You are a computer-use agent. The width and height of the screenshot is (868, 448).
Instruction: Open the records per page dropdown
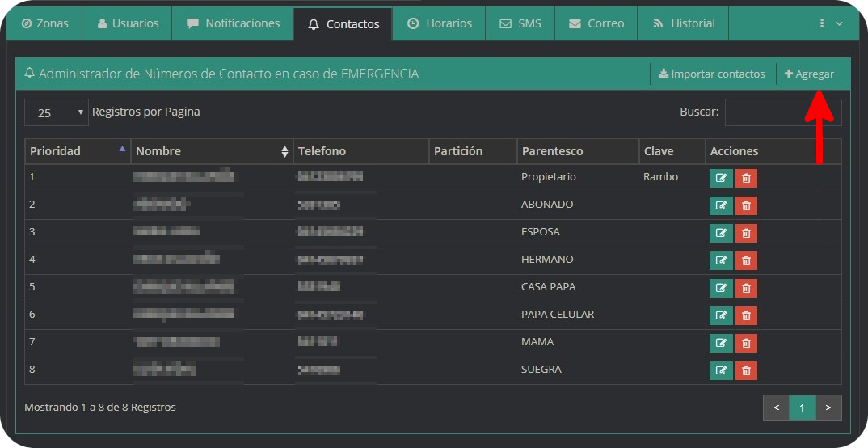click(x=57, y=112)
